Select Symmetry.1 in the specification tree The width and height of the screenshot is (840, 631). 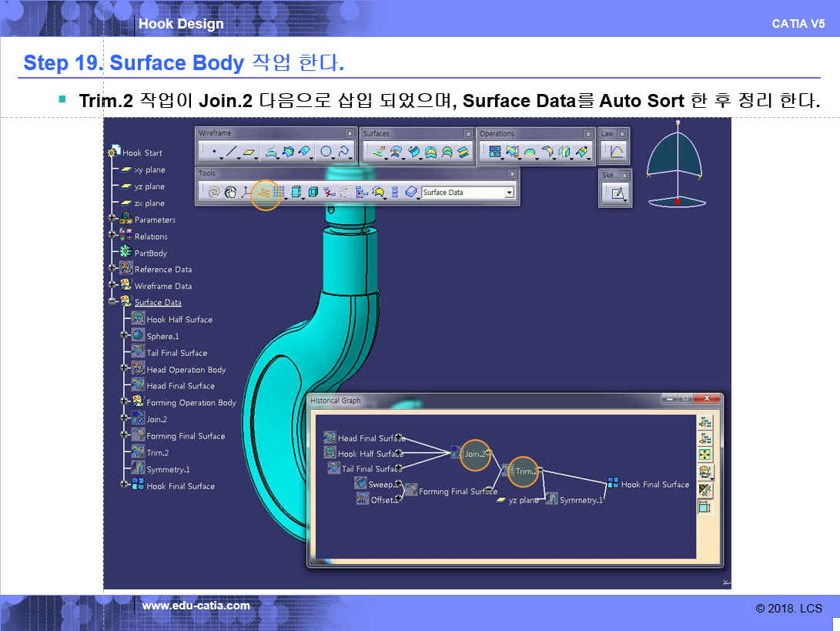[x=168, y=469]
